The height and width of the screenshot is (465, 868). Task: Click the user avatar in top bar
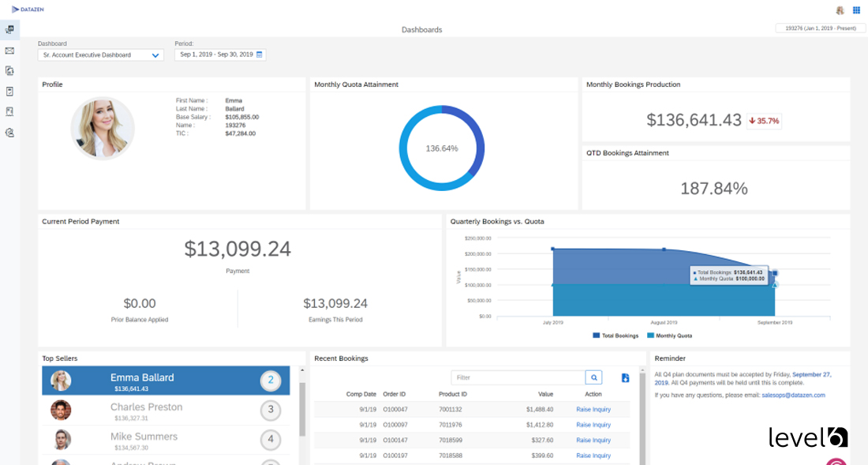(840, 10)
